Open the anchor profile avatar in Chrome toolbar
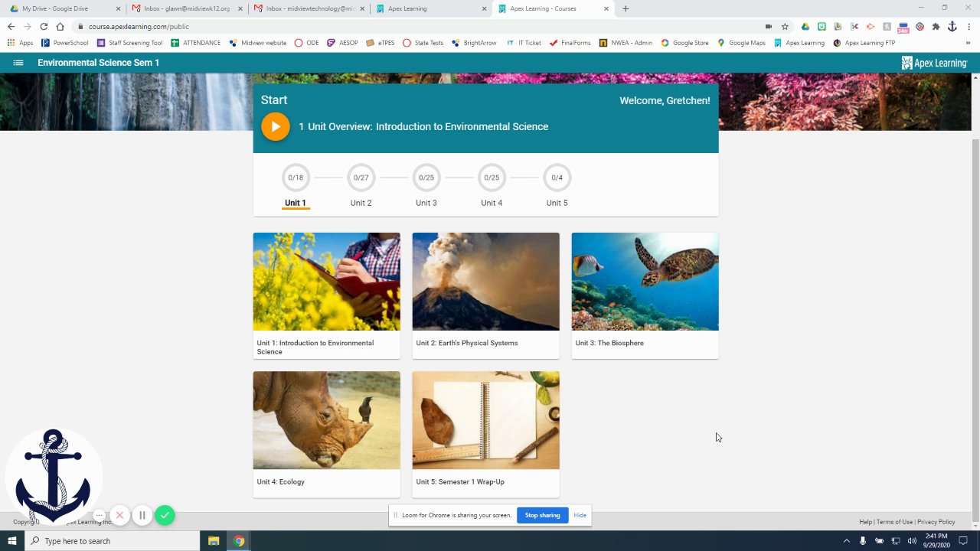The width and height of the screenshot is (980, 551). click(x=952, y=26)
